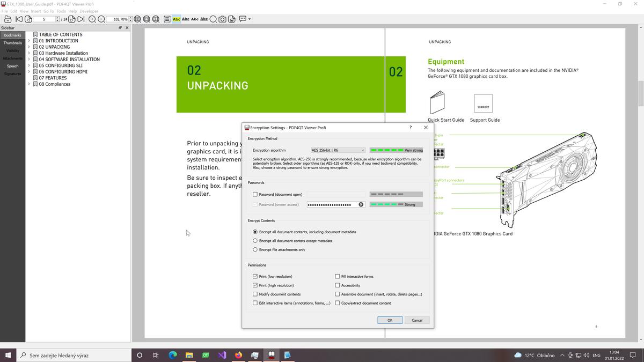Open the Tools menu

click(x=61, y=11)
